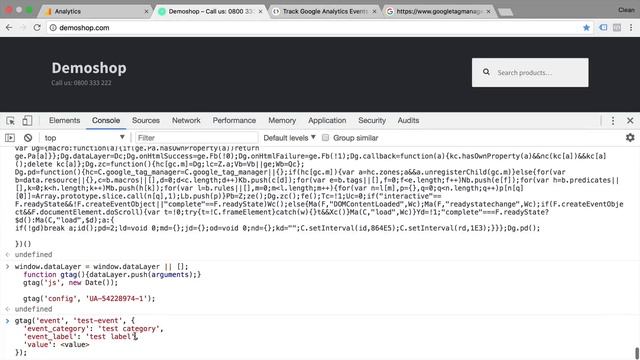Click 'Call us: 0800 333 222' text
This screenshot has height=360, width=640.
(81, 83)
